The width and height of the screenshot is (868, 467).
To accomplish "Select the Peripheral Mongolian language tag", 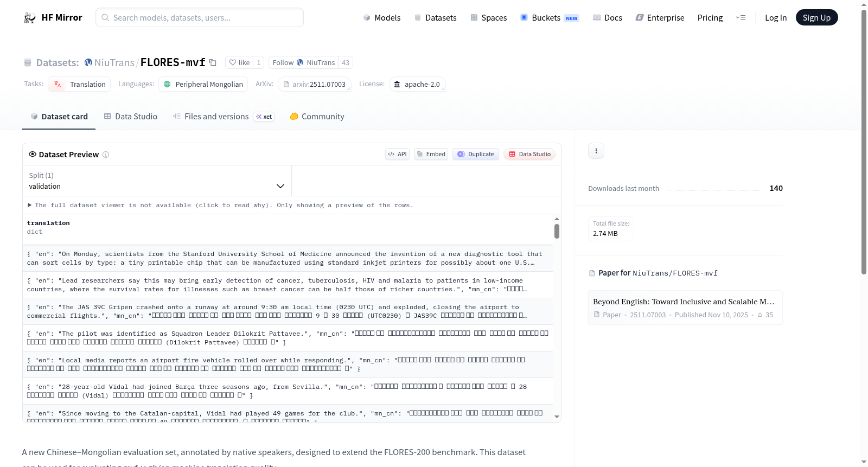I will coord(203,84).
